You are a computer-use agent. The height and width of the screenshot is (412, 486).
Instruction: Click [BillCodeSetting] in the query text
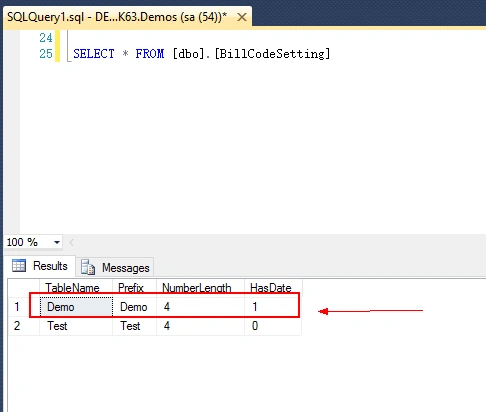tap(272, 54)
